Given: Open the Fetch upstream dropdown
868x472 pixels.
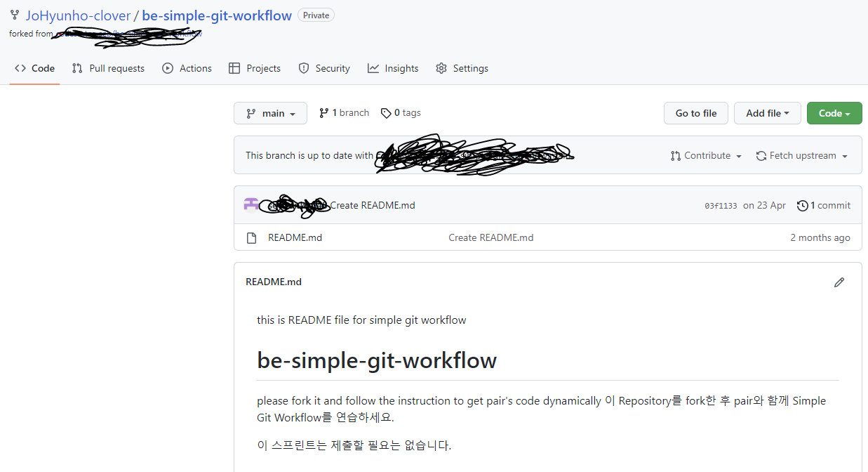Looking at the screenshot, I should click(801, 156).
